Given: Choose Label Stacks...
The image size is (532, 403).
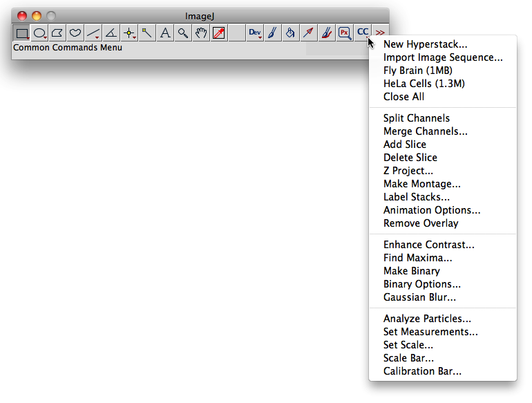Looking at the screenshot, I should [443, 197].
